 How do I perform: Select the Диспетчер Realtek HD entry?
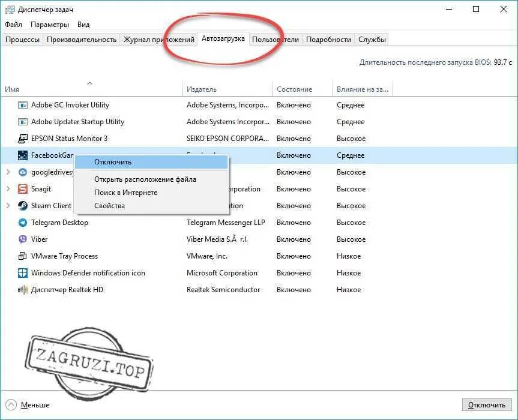[67, 290]
